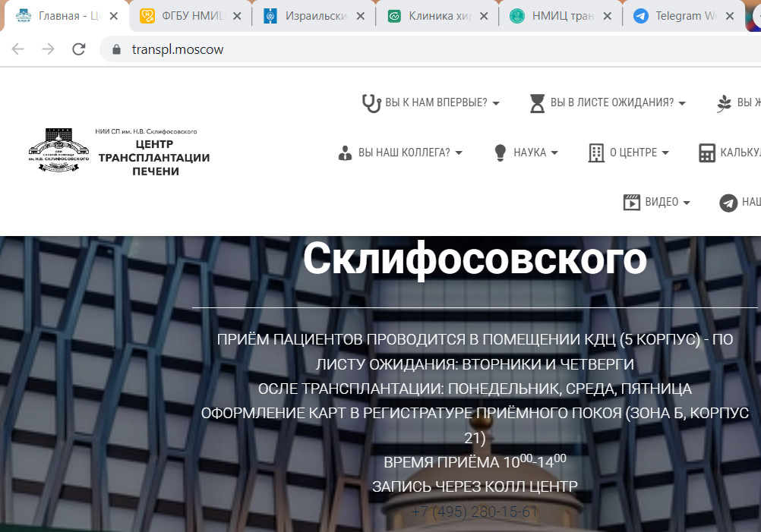Image resolution: width=761 pixels, height=532 pixels.
Task: Click the Склифосовского heading text
Action: click(475, 259)
